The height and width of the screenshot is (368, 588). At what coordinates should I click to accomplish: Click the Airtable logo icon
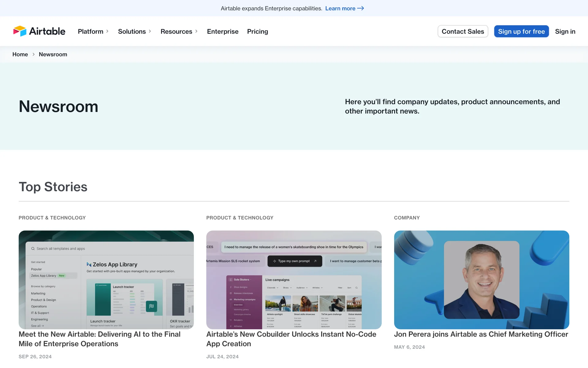point(20,31)
